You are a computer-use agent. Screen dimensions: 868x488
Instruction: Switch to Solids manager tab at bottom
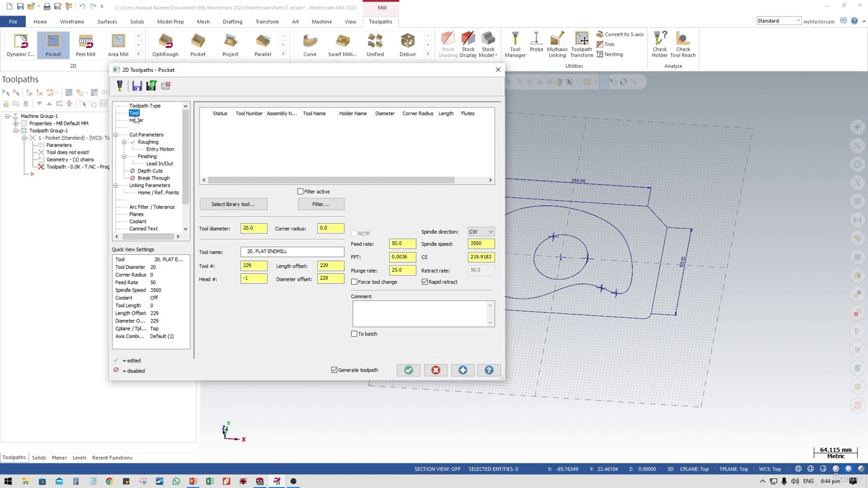[39, 457]
